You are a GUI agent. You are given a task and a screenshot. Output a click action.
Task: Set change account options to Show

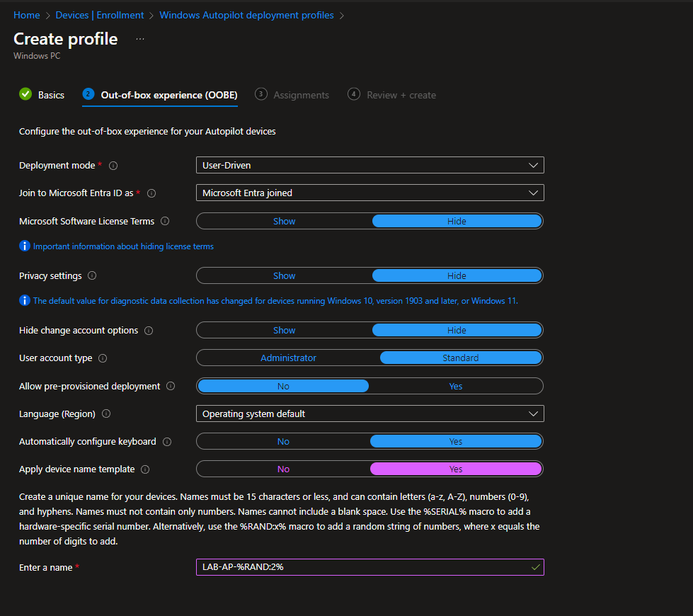click(x=284, y=331)
